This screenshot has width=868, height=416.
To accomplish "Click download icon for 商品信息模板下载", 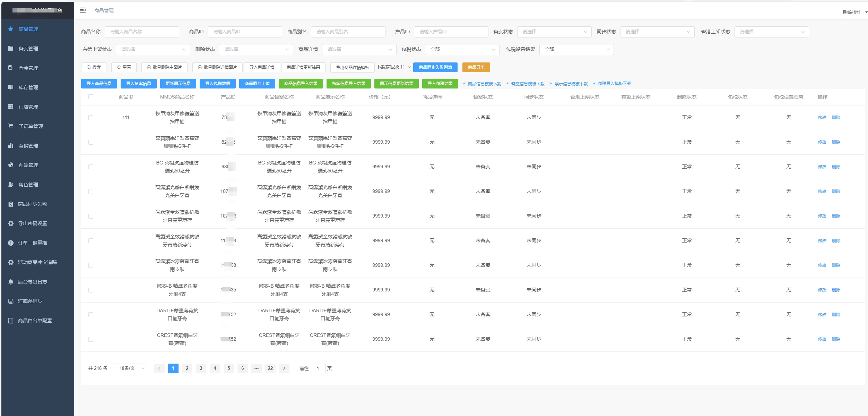I will tap(464, 84).
